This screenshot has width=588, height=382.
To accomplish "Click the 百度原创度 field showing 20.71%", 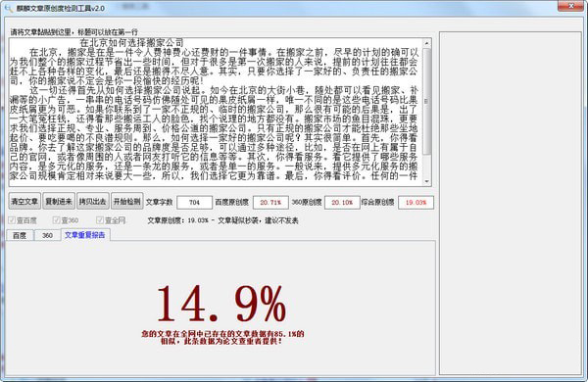I will (270, 203).
